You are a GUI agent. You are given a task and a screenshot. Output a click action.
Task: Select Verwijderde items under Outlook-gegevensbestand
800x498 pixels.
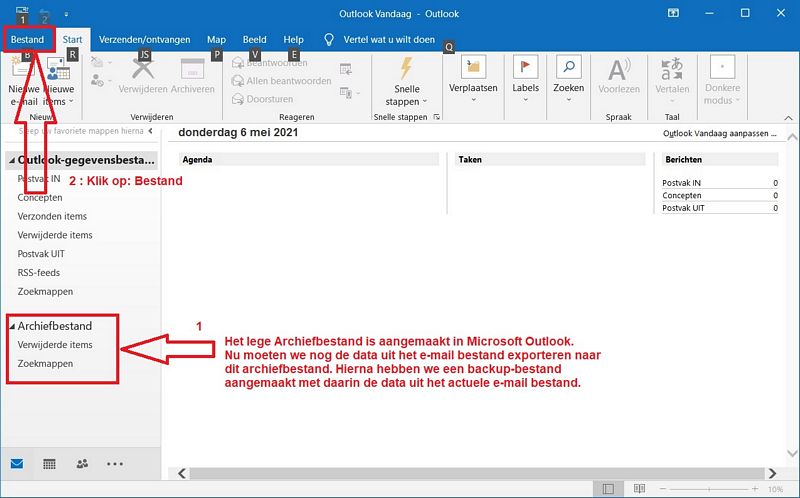tap(55, 235)
